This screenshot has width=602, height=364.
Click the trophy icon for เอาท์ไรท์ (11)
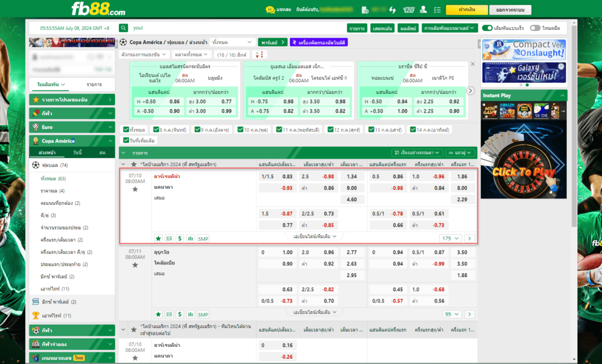tap(36, 315)
